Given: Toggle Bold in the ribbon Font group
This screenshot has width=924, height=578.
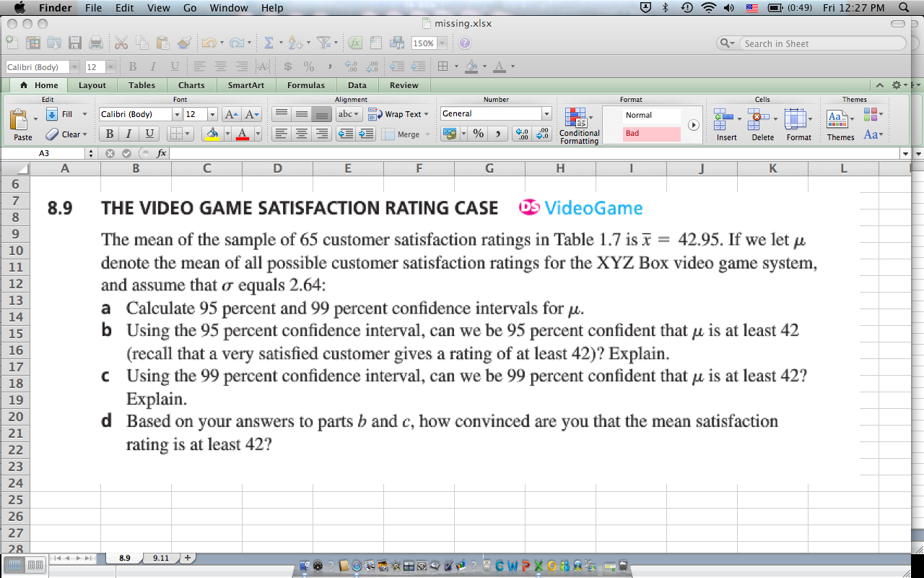Looking at the screenshot, I should point(109,134).
